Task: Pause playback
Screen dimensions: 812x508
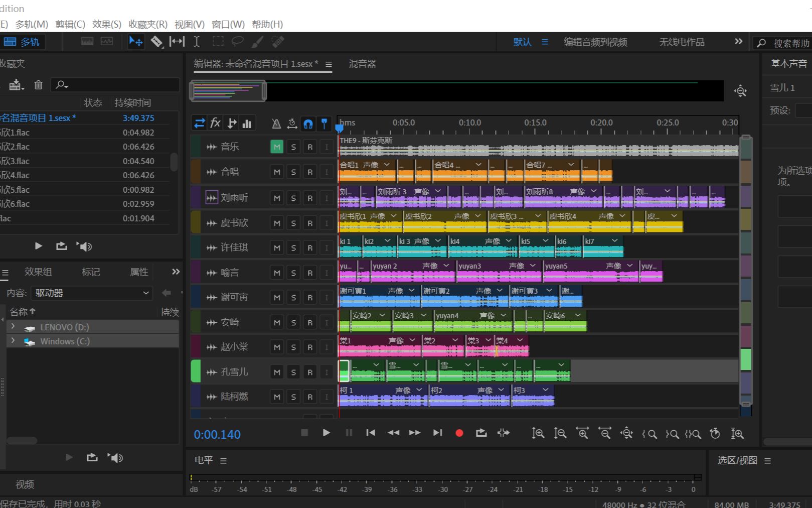Action: pyautogui.click(x=349, y=433)
